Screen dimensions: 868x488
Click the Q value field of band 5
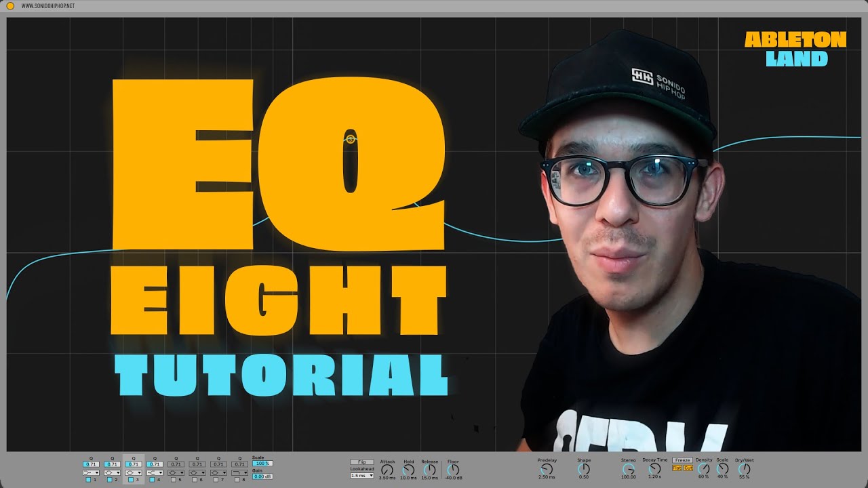click(176, 464)
